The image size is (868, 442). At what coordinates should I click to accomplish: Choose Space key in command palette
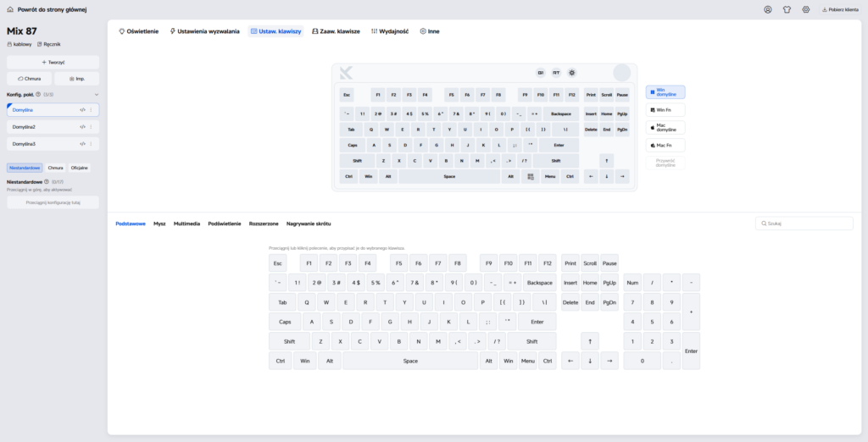tap(410, 361)
